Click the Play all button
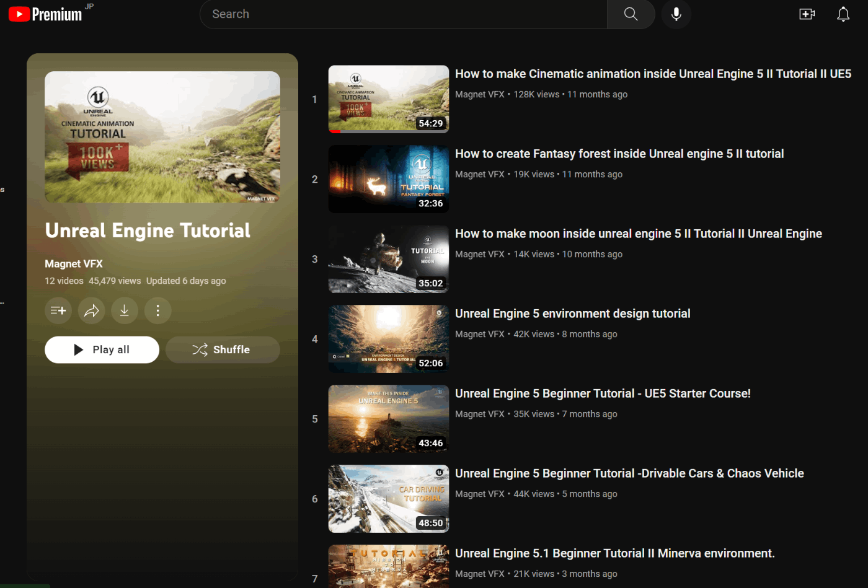This screenshot has height=588, width=868. click(102, 349)
